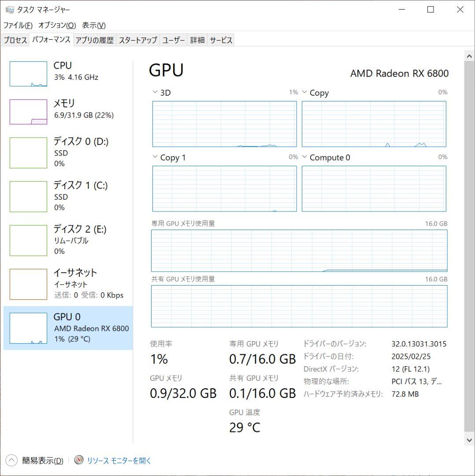475x476 pixels.
Task: Click the 専用 GPU メモリ使用量 graph
Action: pos(299,250)
